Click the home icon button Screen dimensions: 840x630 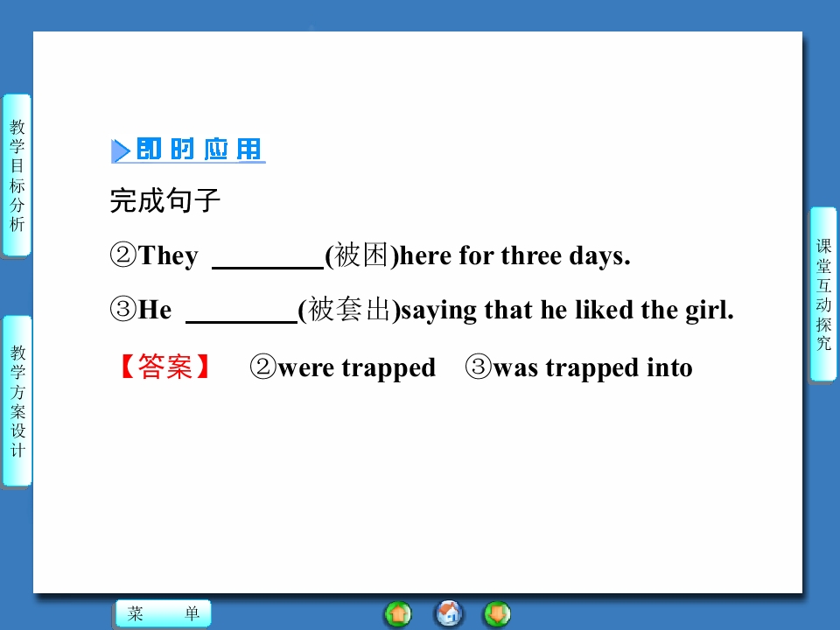(448, 613)
